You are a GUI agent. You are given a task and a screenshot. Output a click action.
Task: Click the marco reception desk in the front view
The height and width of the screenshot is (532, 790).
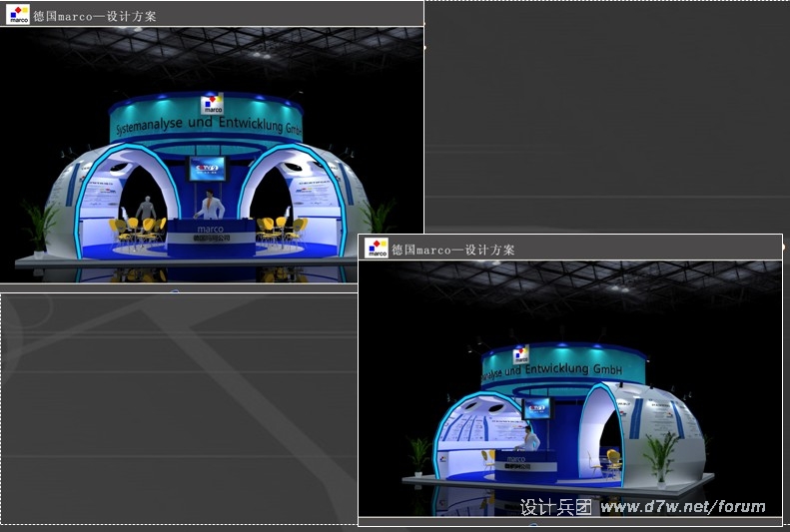[211, 238]
